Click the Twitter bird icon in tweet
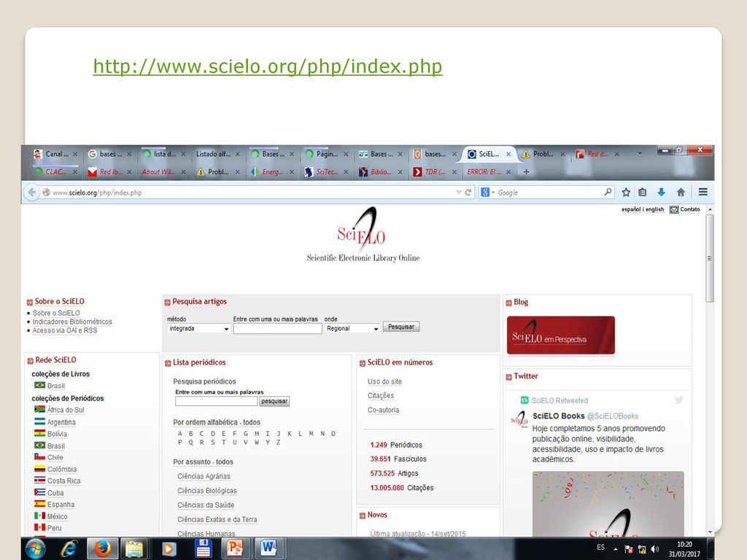This screenshot has height=560, width=747. pyautogui.click(x=679, y=400)
